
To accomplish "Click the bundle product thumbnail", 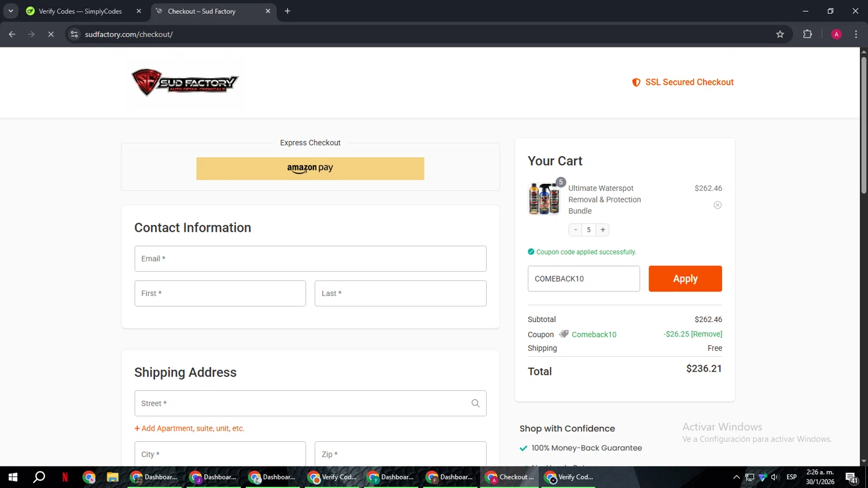I will [x=545, y=198].
